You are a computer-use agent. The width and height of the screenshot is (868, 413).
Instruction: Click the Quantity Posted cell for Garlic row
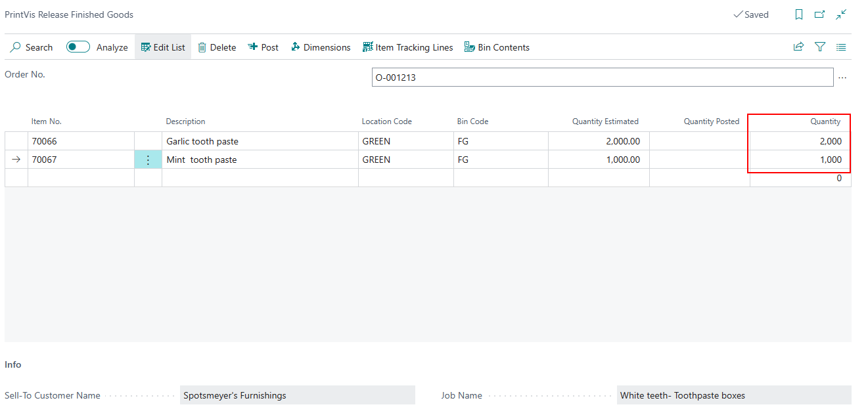click(700, 141)
